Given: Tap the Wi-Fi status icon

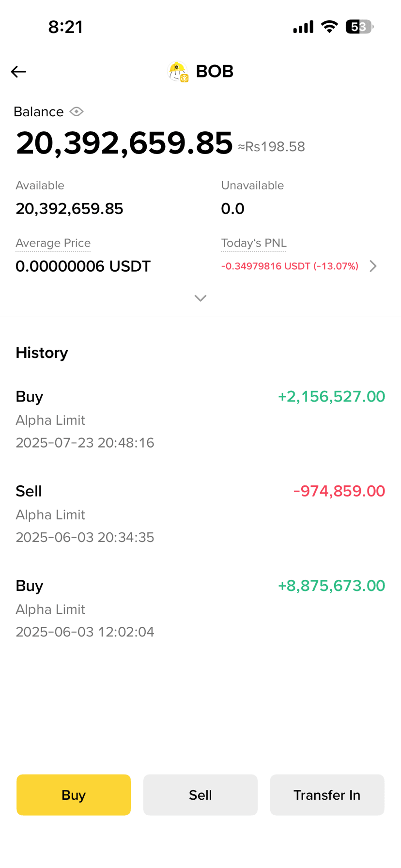Looking at the screenshot, I should pos(329,27).
